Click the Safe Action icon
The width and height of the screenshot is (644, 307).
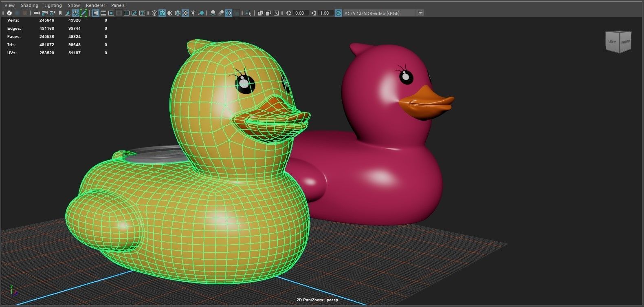point(134,13)
